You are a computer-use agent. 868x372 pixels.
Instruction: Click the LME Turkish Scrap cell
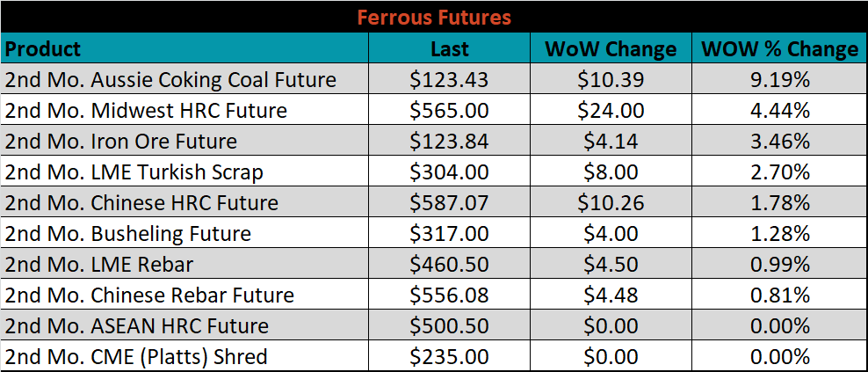[x=184, y=171]
